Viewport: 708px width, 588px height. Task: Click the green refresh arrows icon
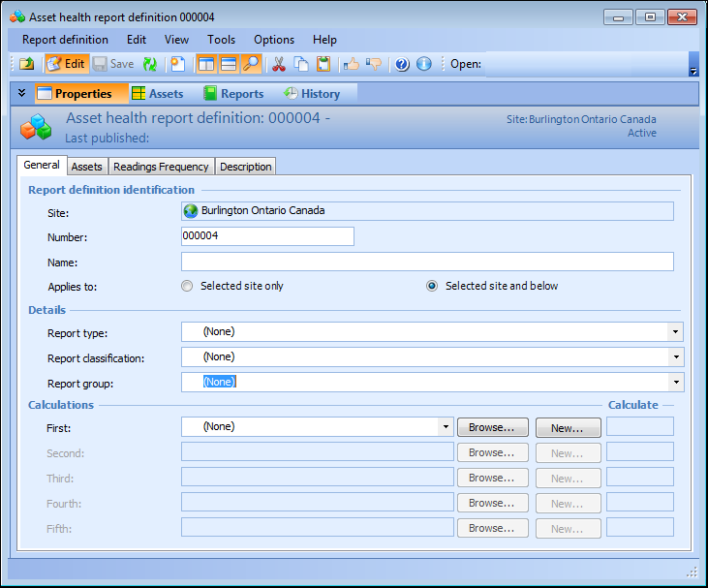click(x=149, y=64)
